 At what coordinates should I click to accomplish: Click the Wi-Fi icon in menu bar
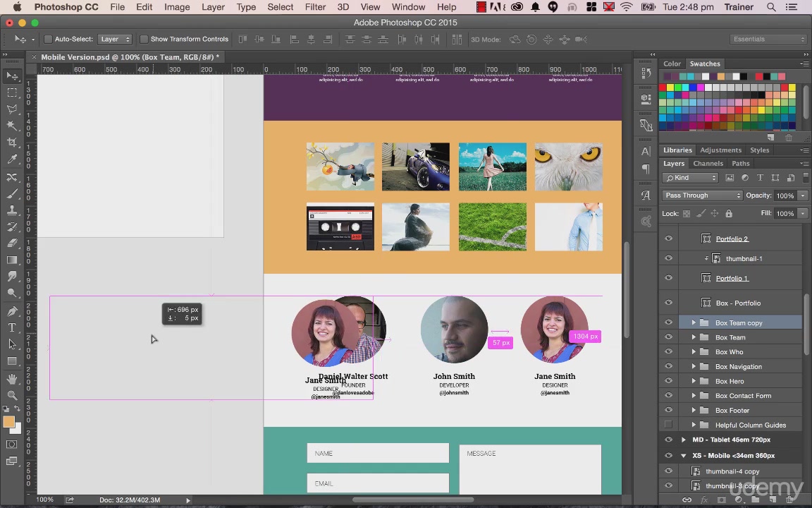tap(627, 7)
